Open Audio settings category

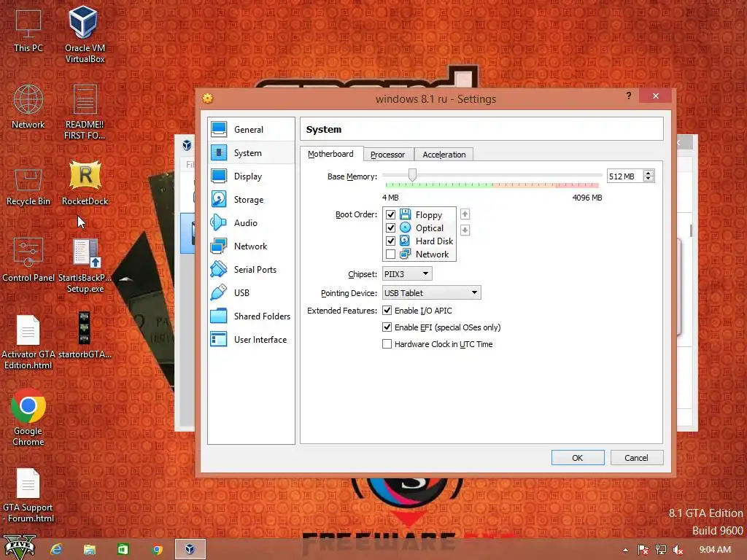(x=251, y=223)
